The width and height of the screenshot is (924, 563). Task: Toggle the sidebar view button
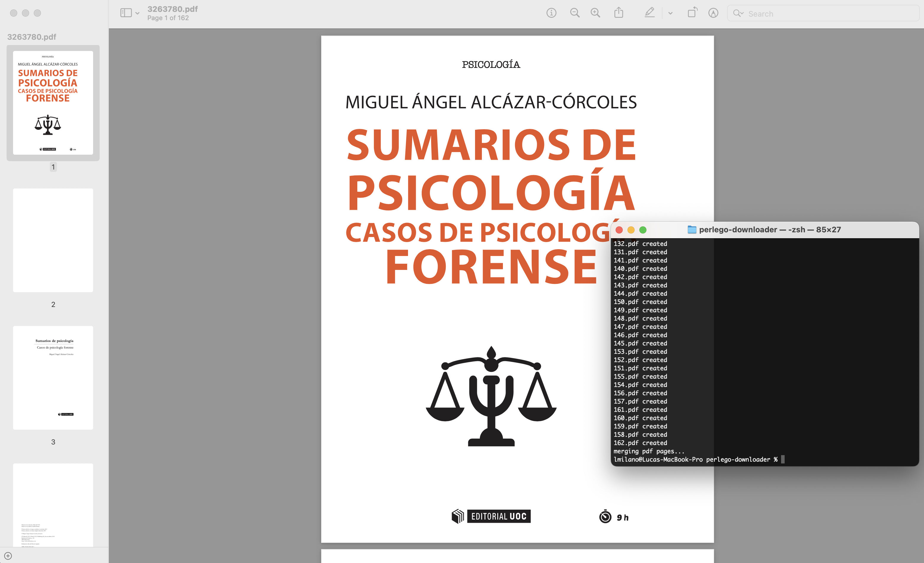126,13
